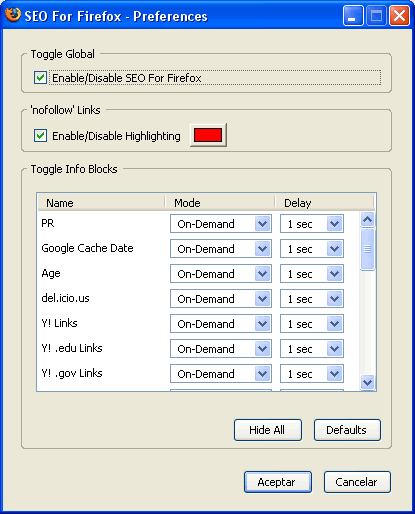
Task: Open Delay dropdown for Y! .edu Links
Action: click(x=312, y=349)
